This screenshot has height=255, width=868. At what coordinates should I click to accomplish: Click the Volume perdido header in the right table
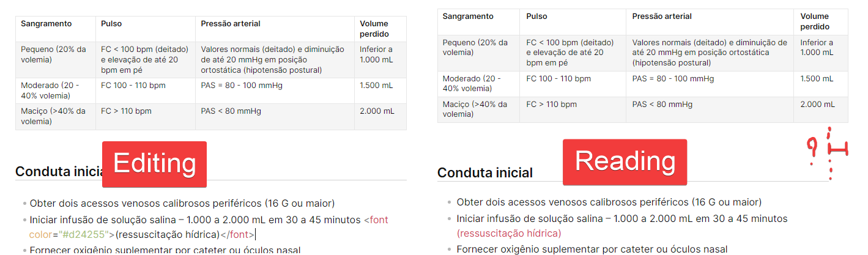(x=814, y=21)
